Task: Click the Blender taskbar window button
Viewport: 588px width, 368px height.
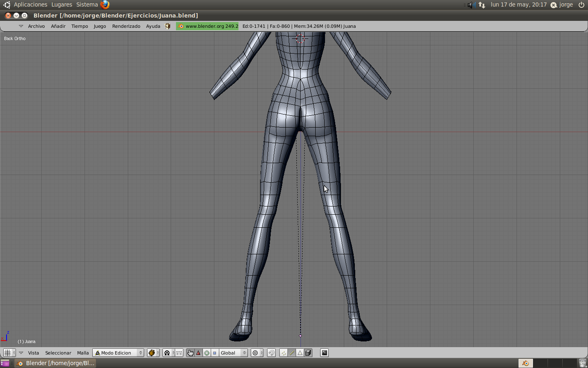Action: 56,363
